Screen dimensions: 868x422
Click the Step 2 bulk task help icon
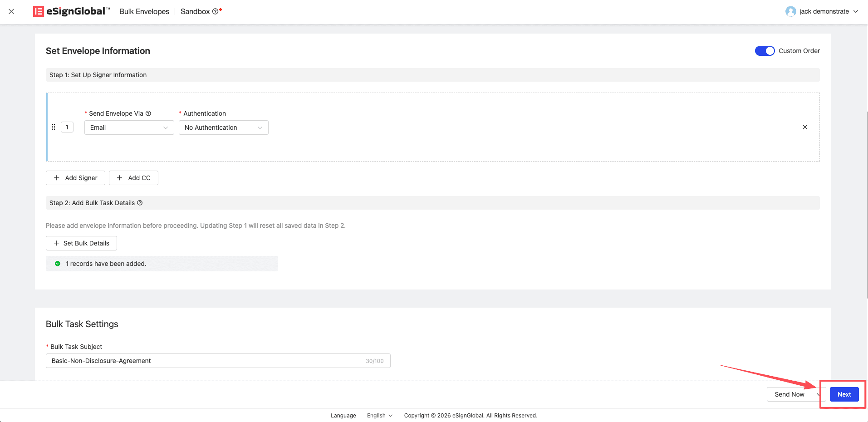[x=140, y=203]
